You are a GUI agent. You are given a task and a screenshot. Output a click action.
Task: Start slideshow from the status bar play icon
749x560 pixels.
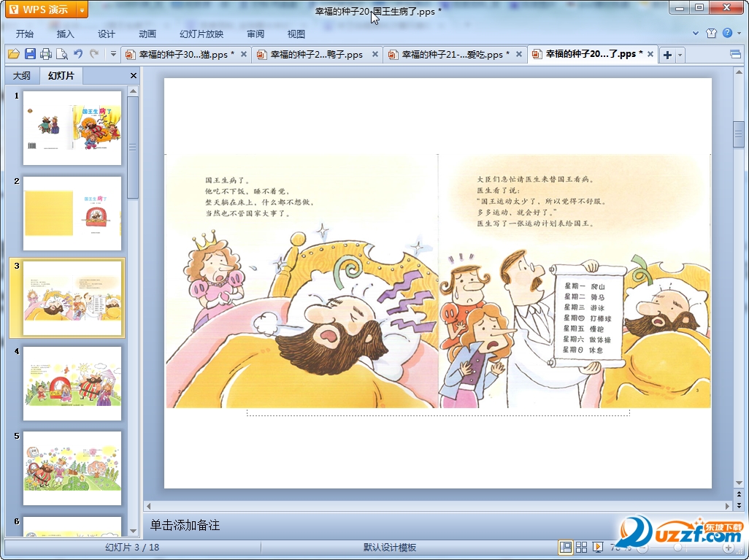pos(598,547)
